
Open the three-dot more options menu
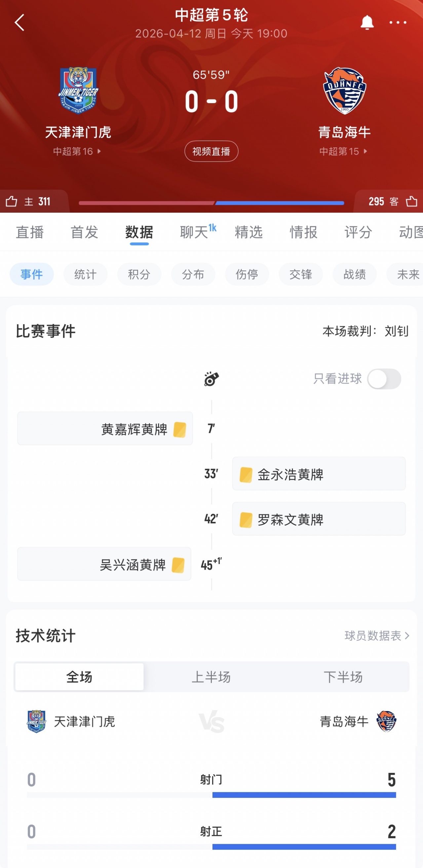[x=398, y=23]
